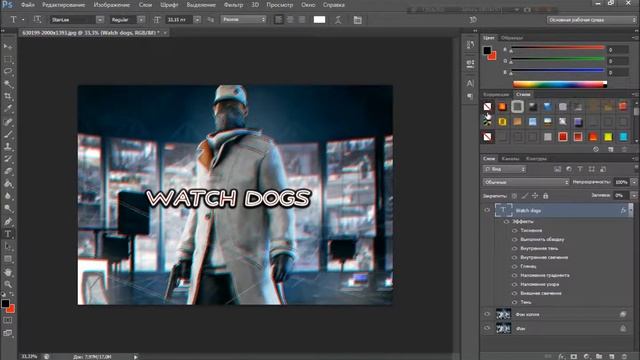Toggle Глянец effect visibility
The height and width of the screenshot is (360, 640).
tap(515, 267)
